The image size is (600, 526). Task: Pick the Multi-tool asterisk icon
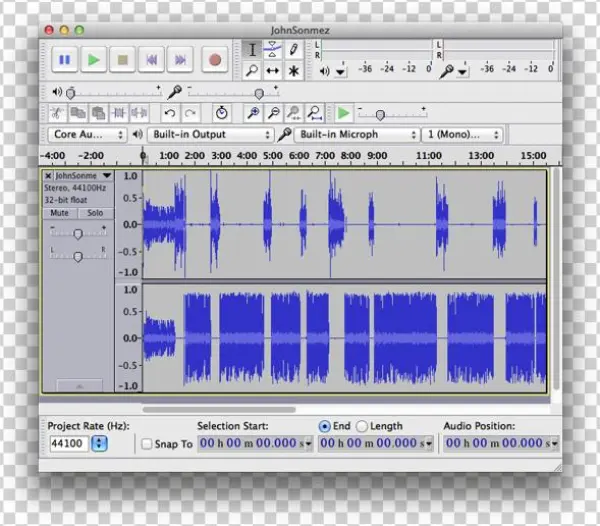[x=294, y=71]
